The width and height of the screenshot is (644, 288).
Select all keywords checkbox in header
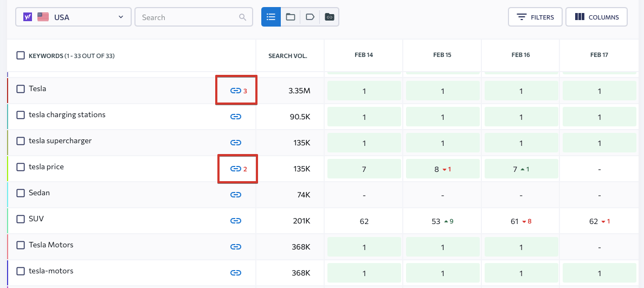tap(21, 55)
